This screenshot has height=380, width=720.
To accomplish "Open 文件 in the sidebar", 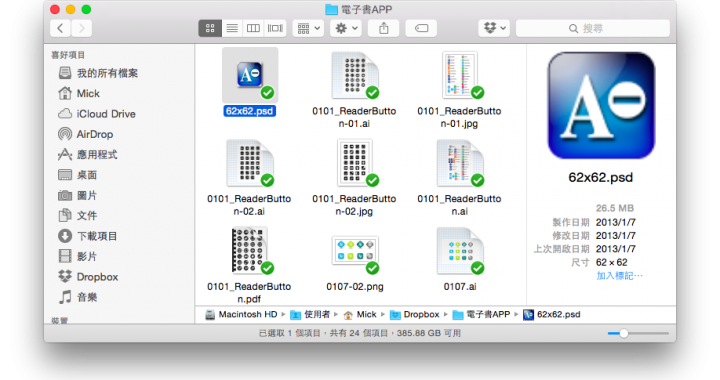I will pyautogui.click(x=78, y=216).
